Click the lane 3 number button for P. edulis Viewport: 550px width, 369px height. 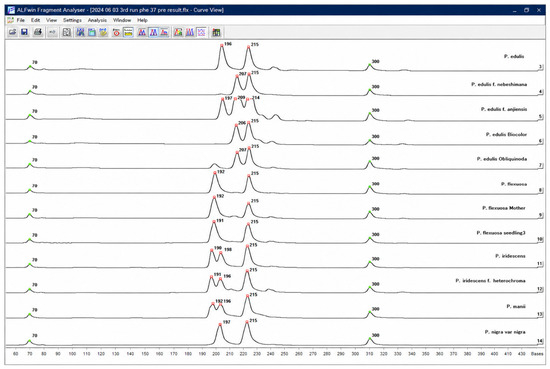point(541,67)
